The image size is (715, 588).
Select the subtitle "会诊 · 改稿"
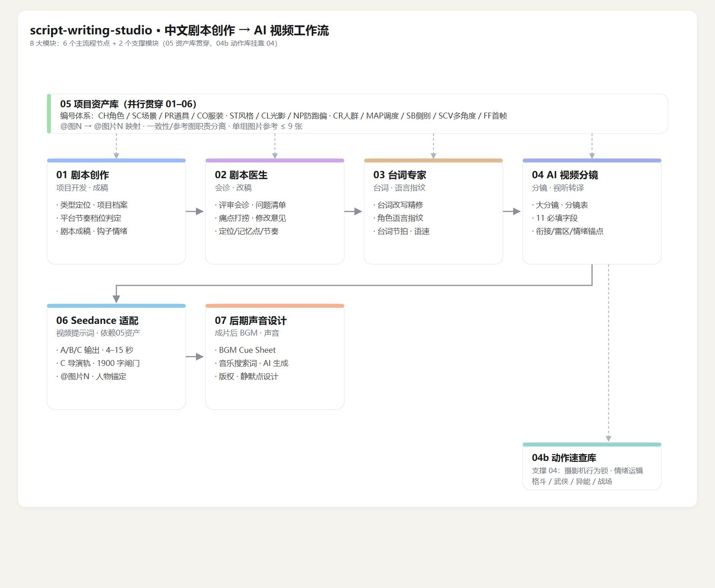(233, 188)
